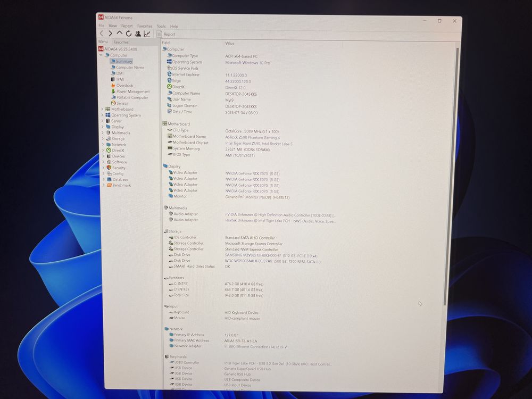Select the Summary tree item

tap(121, 61)
